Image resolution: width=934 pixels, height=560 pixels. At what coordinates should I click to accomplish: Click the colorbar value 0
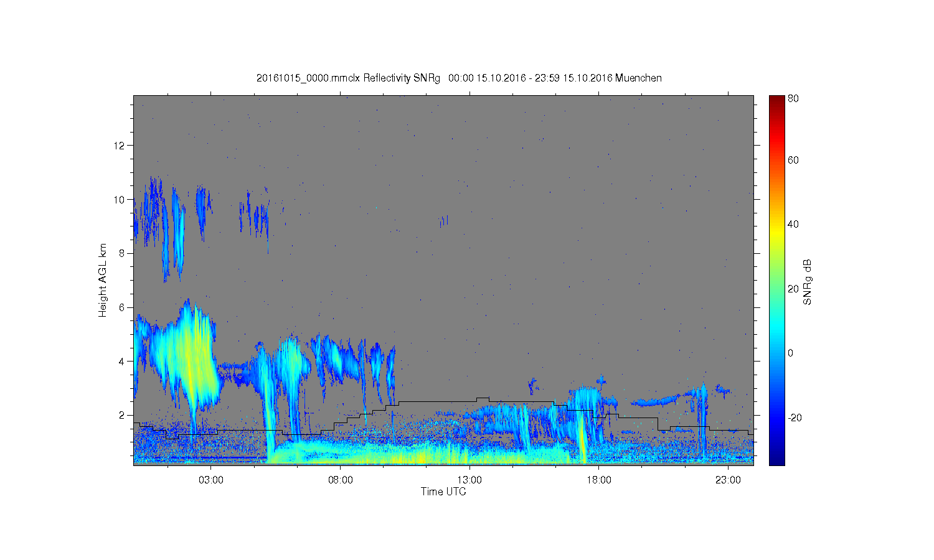point(790,353)
